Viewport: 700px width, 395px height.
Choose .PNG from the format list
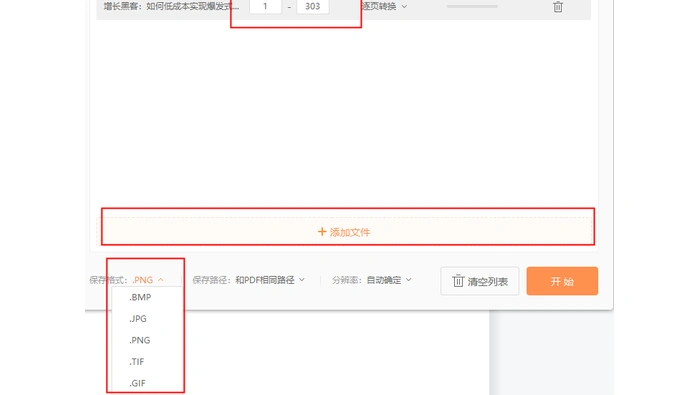[140, 340]
